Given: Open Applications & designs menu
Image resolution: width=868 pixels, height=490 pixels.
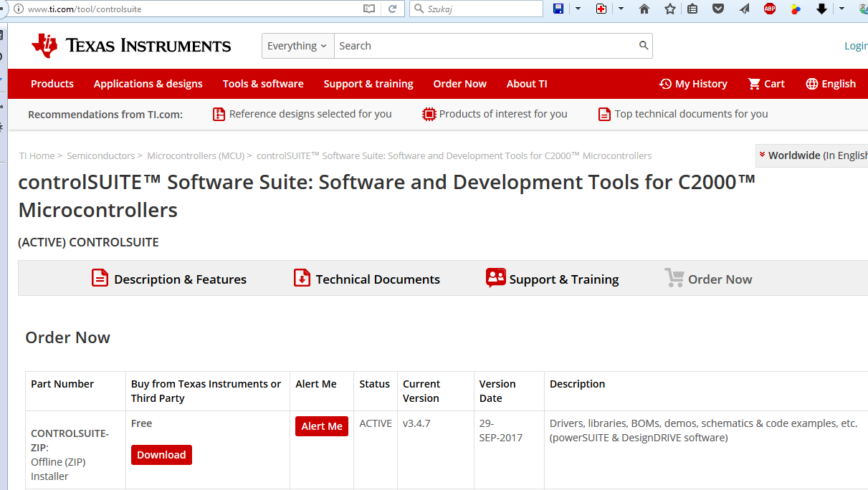Looking at the screenshot, I should click(148, 84).
